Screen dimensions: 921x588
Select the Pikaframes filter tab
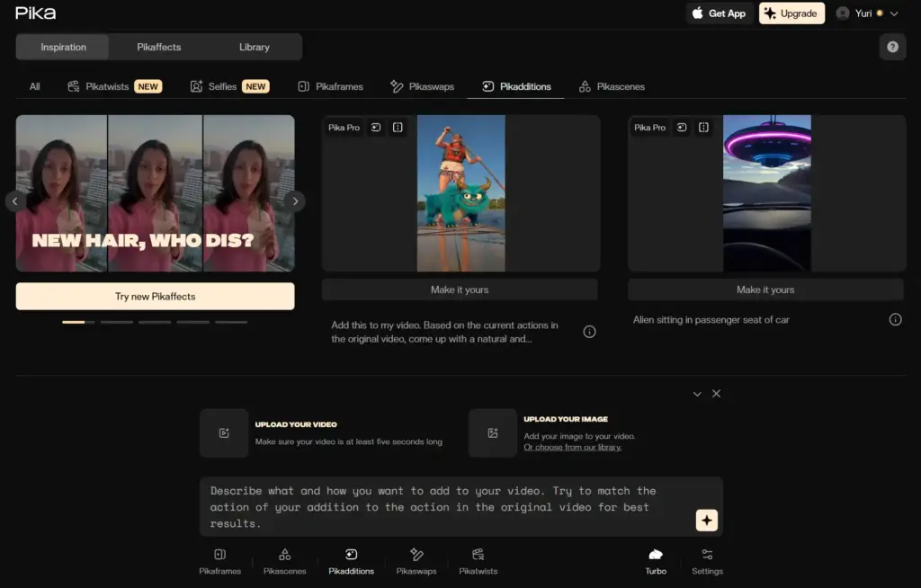pyautogui.click(x=330, y=86)
